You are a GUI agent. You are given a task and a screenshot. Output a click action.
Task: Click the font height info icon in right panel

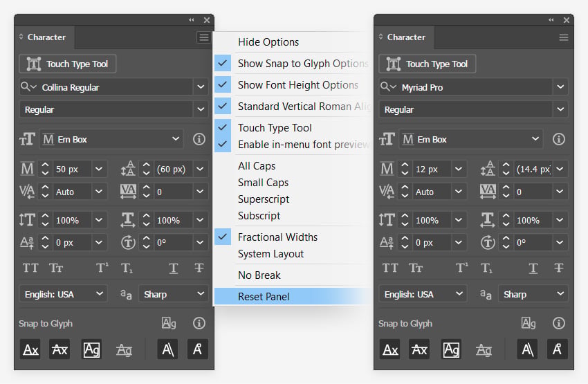click(x=559, y=139)
